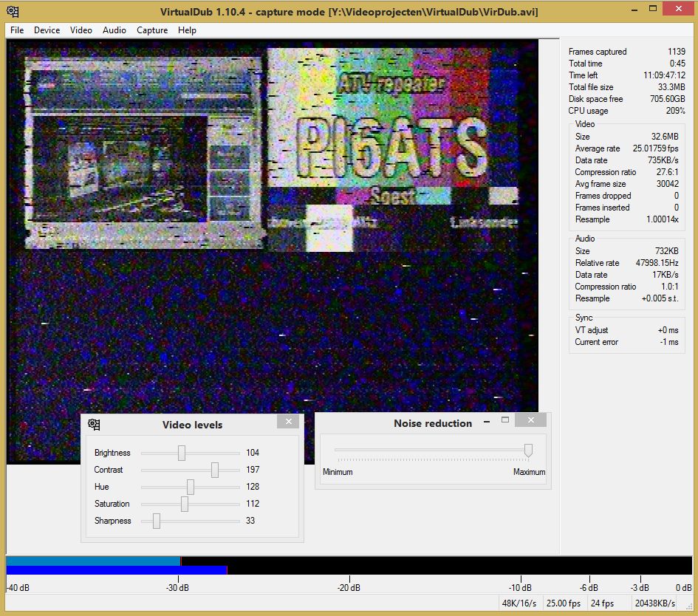Click the Total time value 0:45
Viewport: 698px width, 616px height.
pyautogui.click(x=677, y=64)
